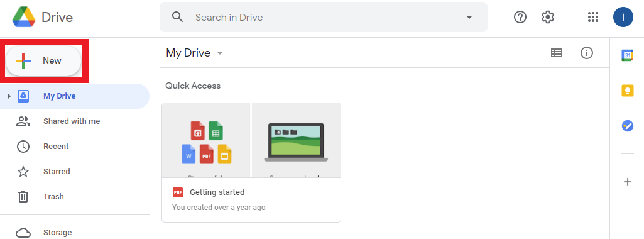Click the plus icon to get add-ons

[x=627, y=182]
